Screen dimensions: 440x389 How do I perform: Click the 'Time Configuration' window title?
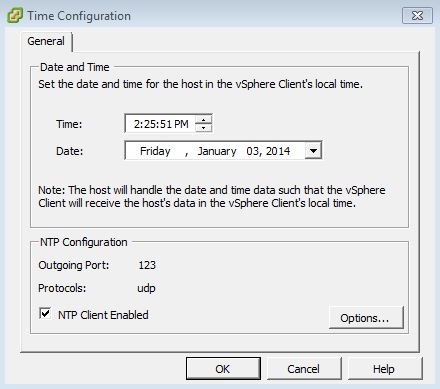[x=79, y=16]
